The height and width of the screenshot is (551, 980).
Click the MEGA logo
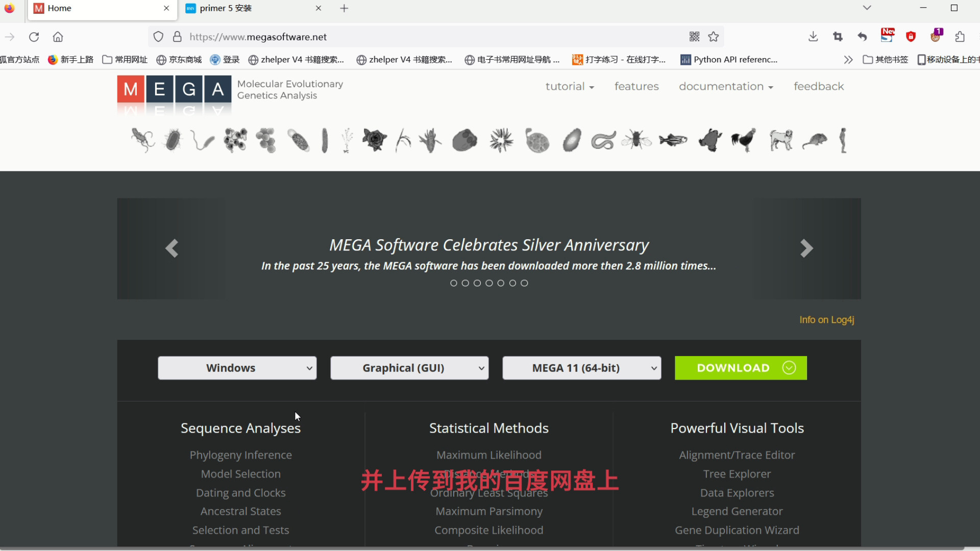coord(174,89)
